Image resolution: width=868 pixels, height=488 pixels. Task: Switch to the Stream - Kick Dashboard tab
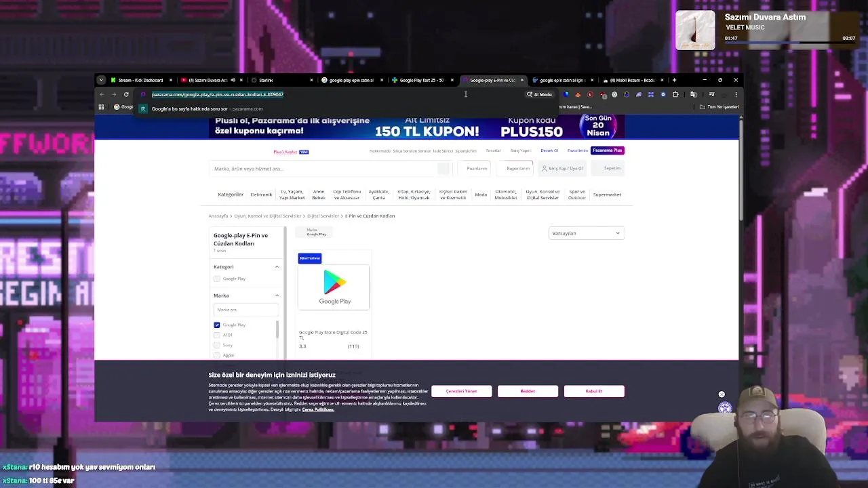click(140, 80)
